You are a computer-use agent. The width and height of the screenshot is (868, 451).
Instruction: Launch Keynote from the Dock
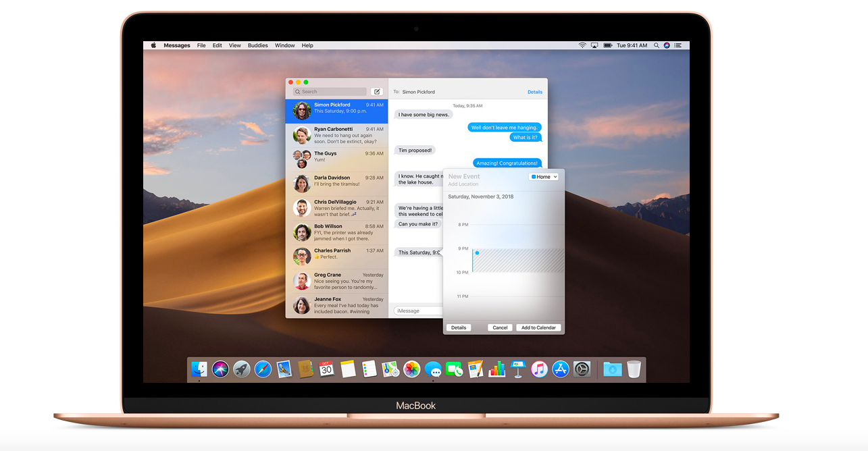pyautogui.click(x=517, y=369)
